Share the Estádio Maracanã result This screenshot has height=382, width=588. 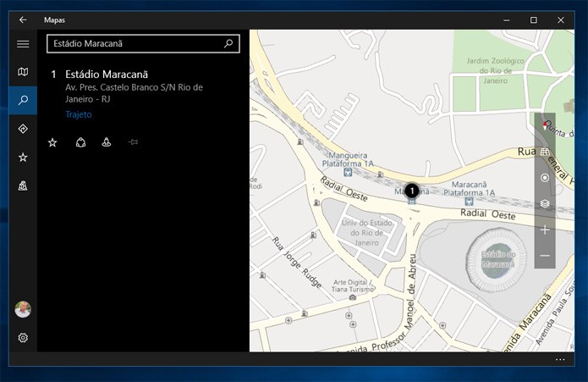point(80,142)
